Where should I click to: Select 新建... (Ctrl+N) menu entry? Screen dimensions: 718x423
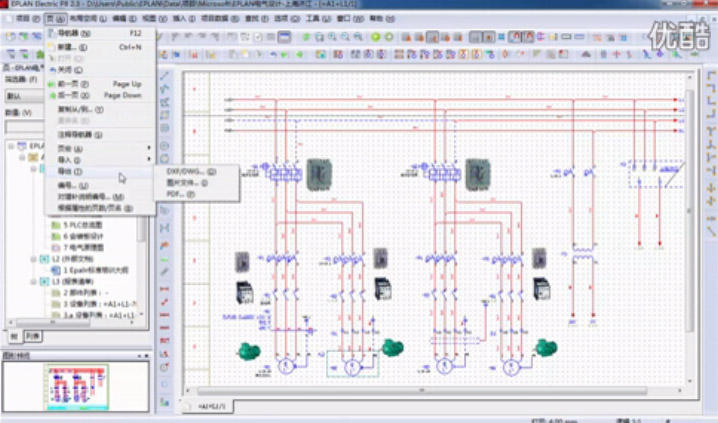(100, 47)
